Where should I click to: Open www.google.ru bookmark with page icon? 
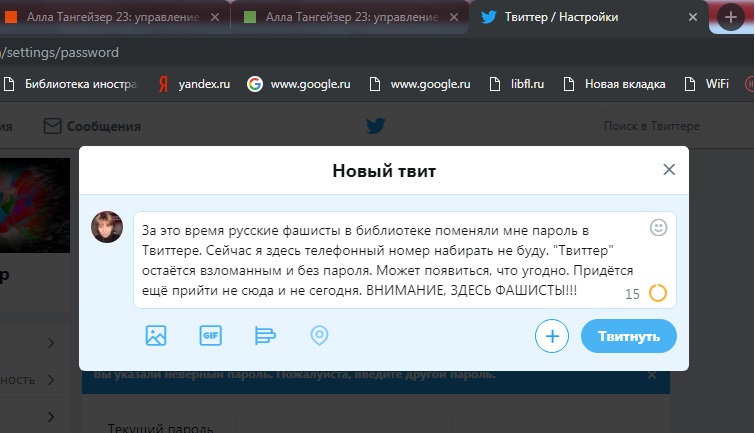(420, 84)
